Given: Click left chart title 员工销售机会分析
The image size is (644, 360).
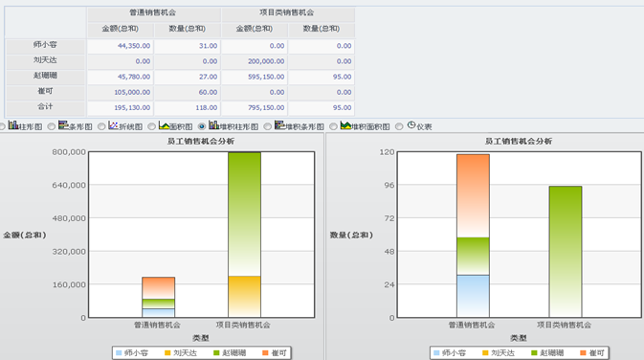Looking at the screenshot, I should pyautogui.click(x=201, y=142).
